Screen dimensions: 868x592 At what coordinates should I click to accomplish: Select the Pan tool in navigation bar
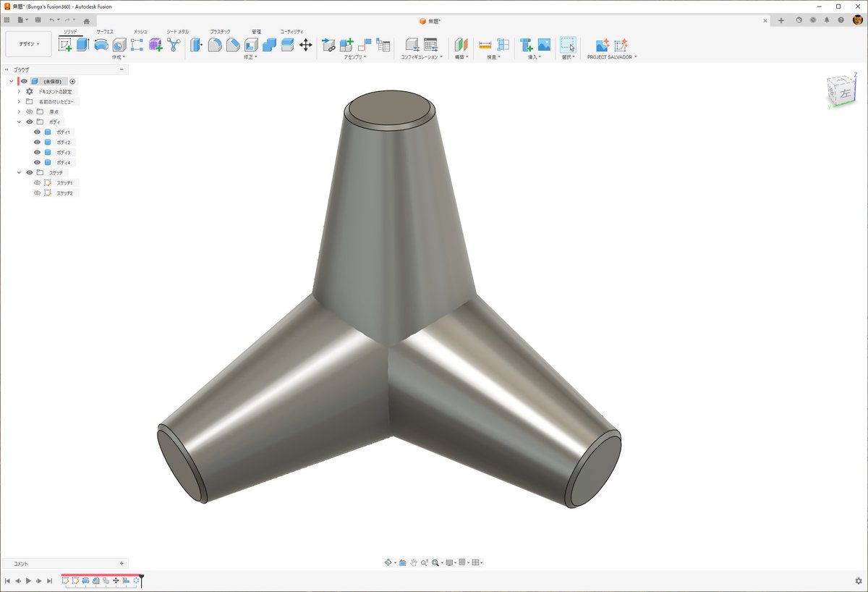[414, 562]
